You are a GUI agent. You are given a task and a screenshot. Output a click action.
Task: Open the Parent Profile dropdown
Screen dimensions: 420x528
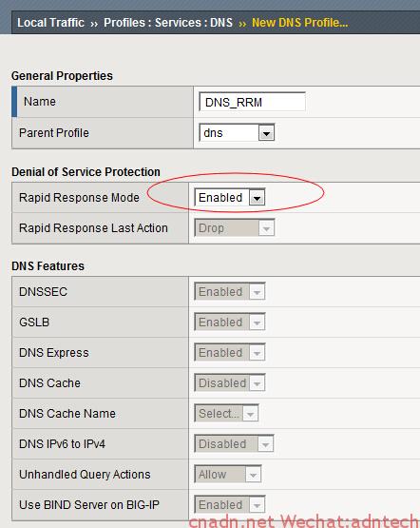[x=237, y=132]
